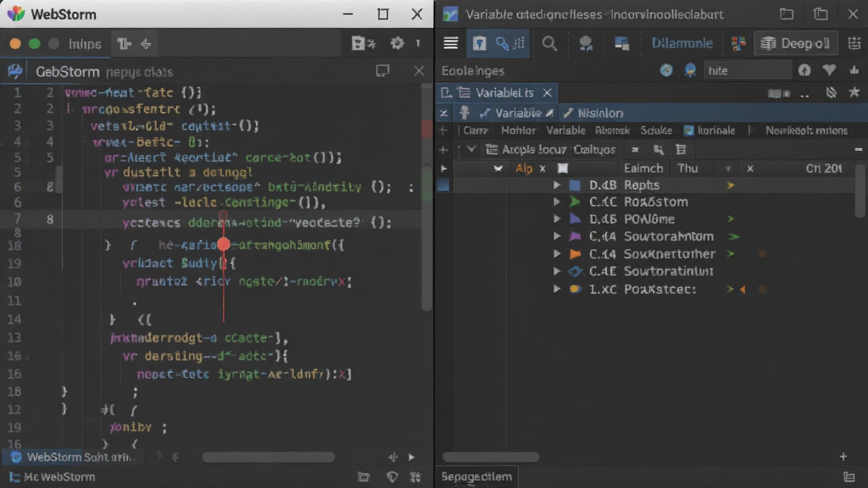Click the list-view icon next to Atopls locur
The width and height of the screenshot is (868, 488).
pyautogui.click(x=492, y=149)
